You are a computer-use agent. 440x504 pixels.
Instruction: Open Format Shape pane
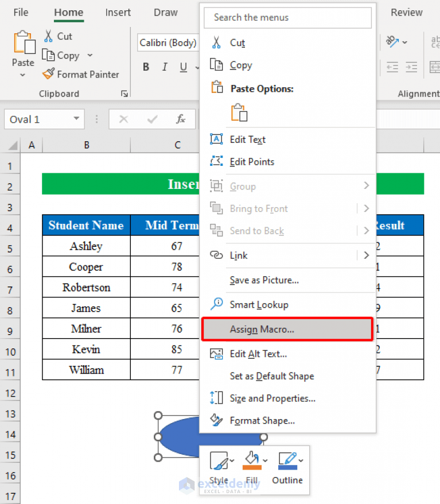[x=287, y=420]
